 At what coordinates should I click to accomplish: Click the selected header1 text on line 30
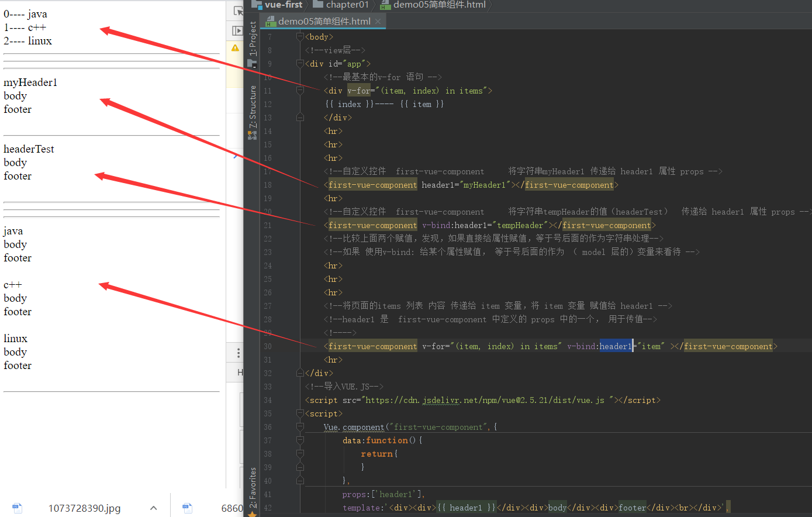(616, 346)
